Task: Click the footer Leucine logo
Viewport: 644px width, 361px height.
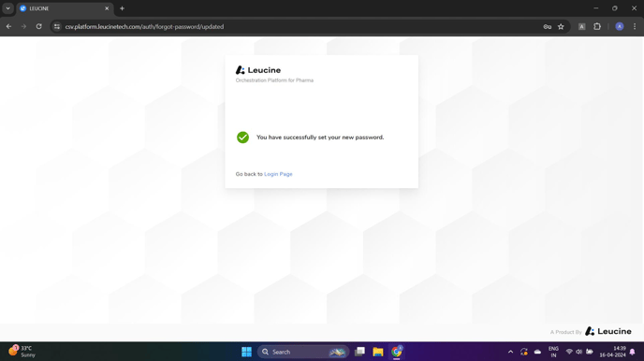Action: (608, 331)
